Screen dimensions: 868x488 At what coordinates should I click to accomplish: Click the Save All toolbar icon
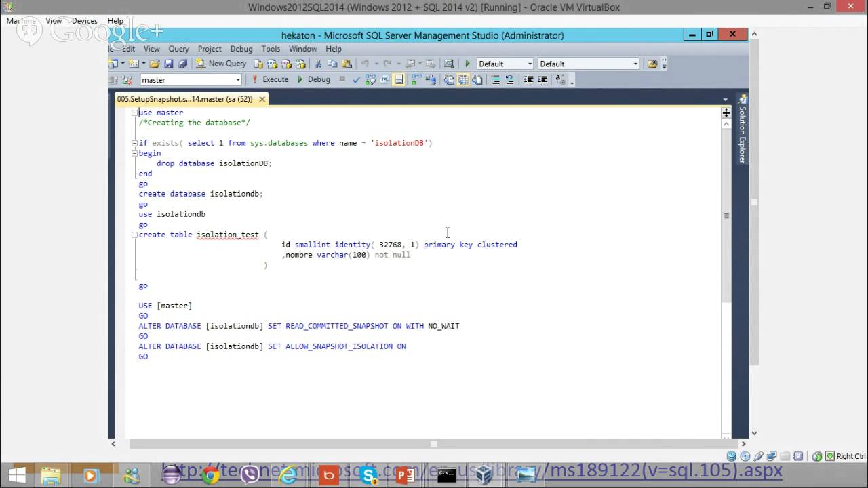click(182, 64)
